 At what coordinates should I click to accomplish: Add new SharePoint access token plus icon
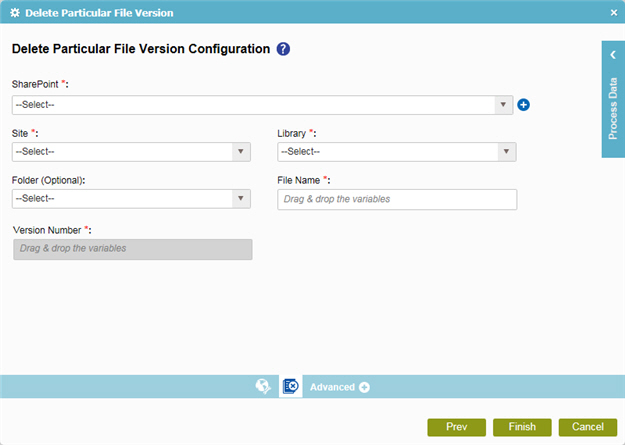tap(523, 105)
